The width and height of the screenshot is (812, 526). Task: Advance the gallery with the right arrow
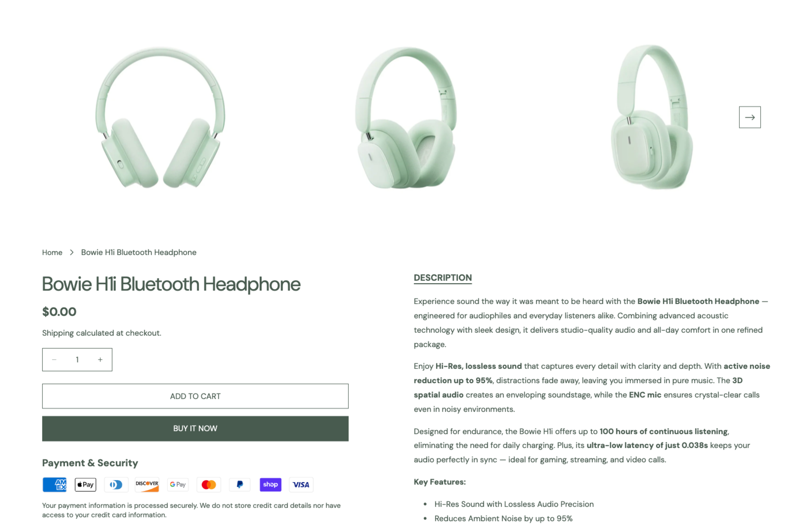pos(750,117)
